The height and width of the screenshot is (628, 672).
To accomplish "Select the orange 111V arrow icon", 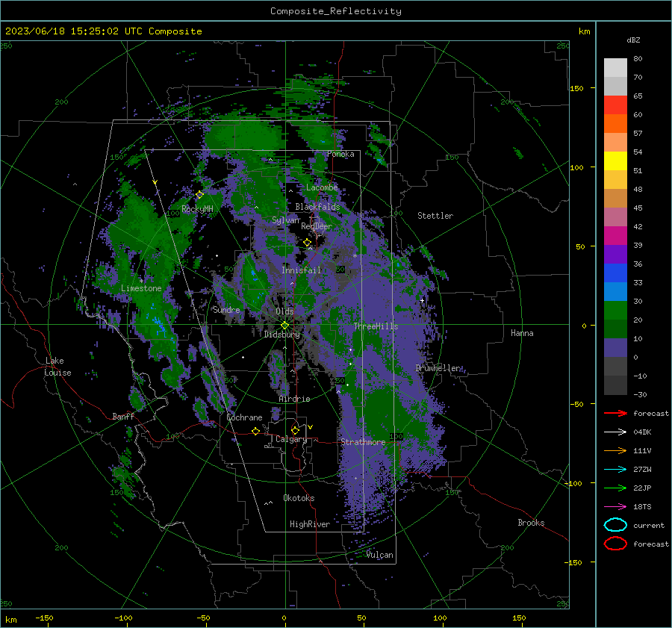I will pyautogui.click(x=615, y=450).
